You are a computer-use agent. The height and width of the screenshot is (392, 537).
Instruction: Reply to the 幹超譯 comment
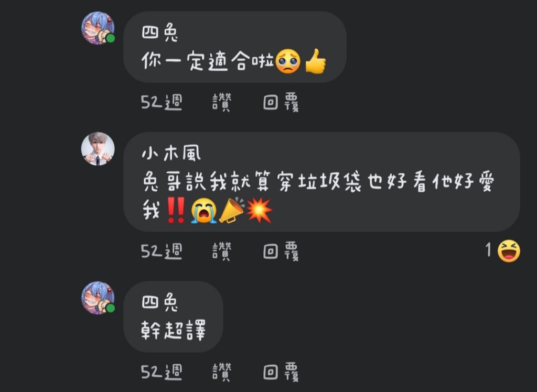tap(281, 372)
